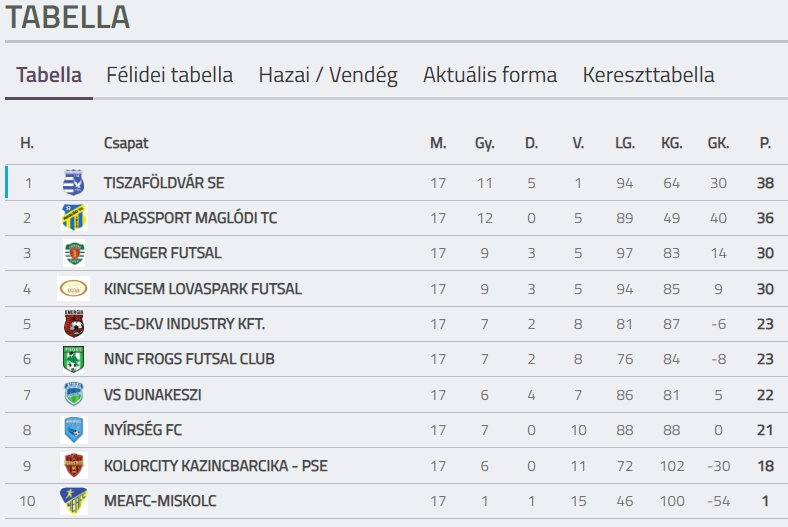Screen dimensions: 788x527
Task: Select the Aktuális forma tab
Action: pyautogui.click(x=490, y=75)
